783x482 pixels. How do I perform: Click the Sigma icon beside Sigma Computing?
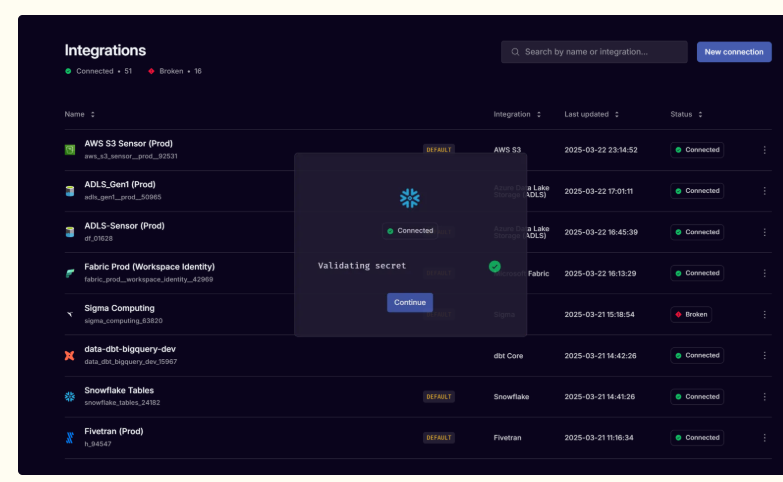pyautogui.click(x=70, y=314)
